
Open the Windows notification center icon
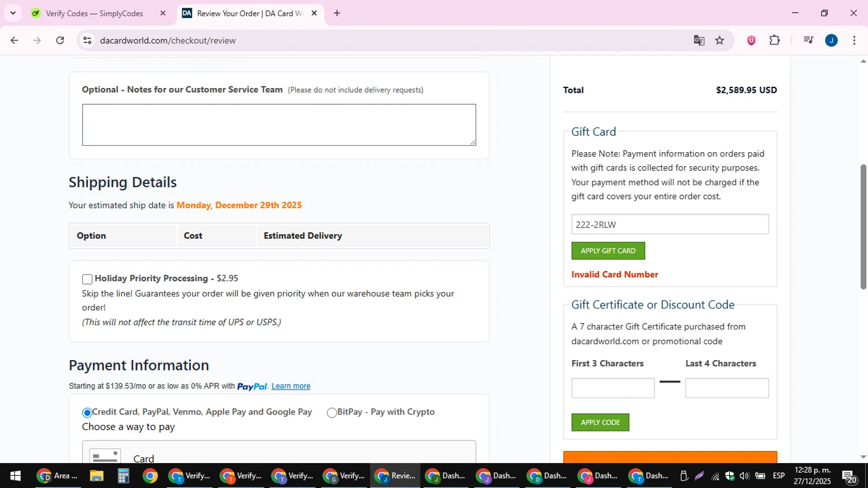(x=850, y=476)
